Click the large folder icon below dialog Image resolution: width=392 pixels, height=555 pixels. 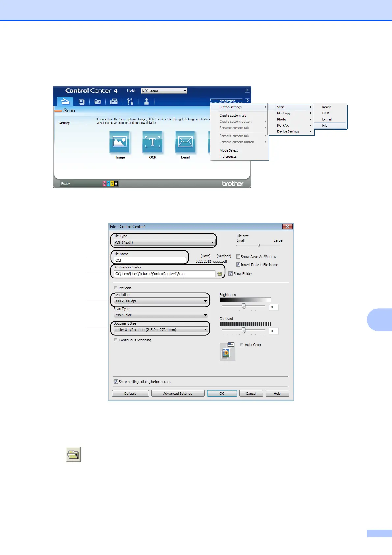click(x=73, y=455)
